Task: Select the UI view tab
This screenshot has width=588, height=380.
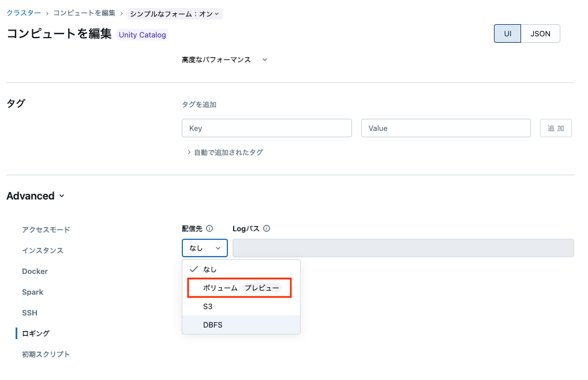Action: click(507, 33)
